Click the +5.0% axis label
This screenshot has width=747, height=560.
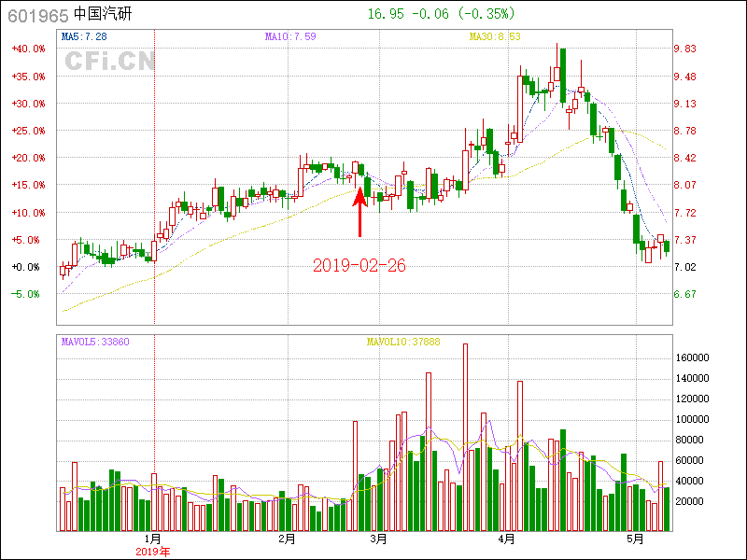26,240
